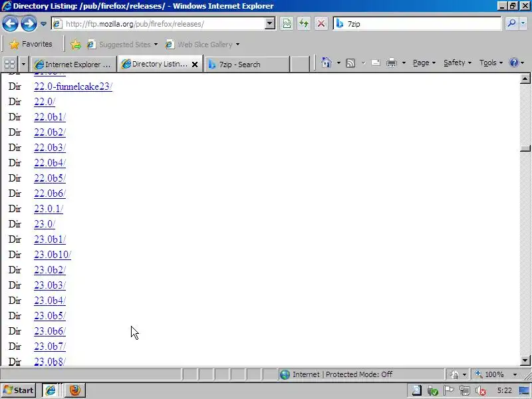Switch to the Internet Explorer tab
Image resolution: width=532 pixels, height=399 pixels.
pyautogui.click(x=74, y=64)
